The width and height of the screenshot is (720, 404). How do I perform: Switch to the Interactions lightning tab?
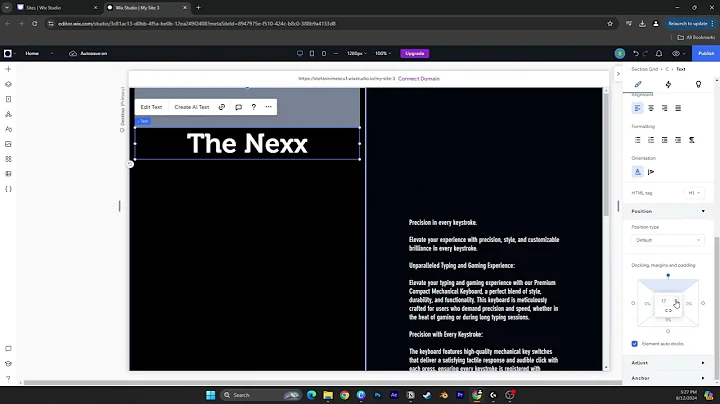(x=668, y=84)
